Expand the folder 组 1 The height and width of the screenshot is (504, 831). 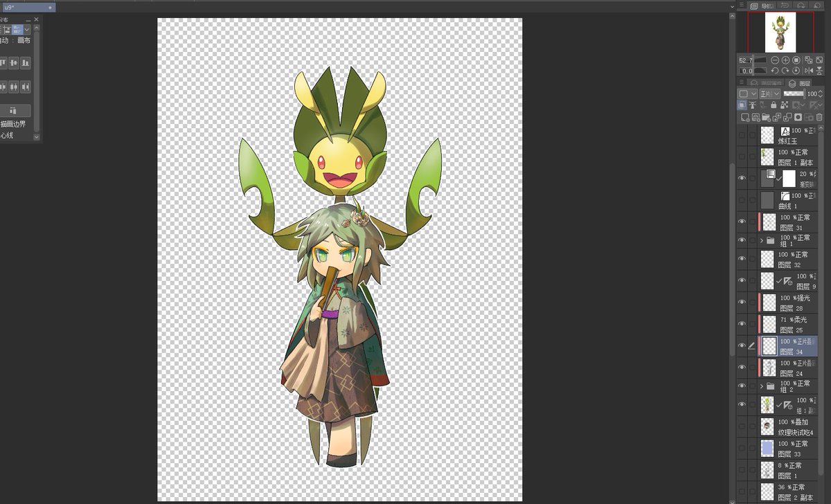coord(761,240)
